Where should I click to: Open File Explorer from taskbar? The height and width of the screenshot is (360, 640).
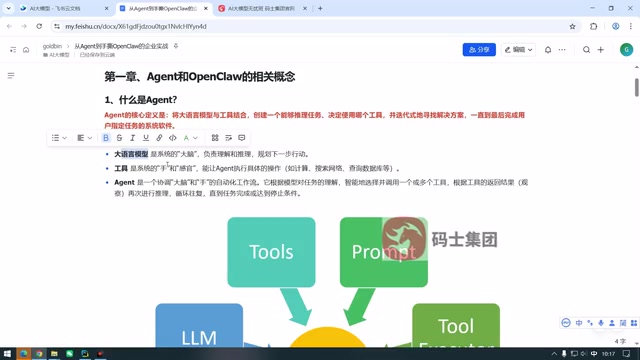(54, 353)
